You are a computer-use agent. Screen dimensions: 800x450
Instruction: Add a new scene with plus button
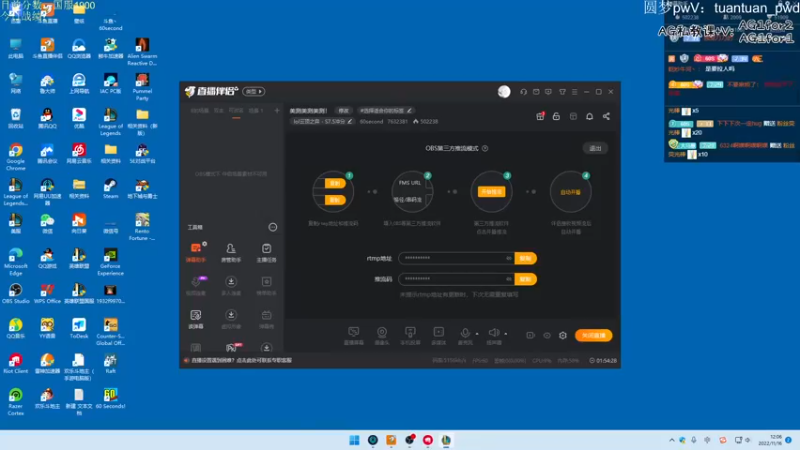pyautogui.click(x=277, y=110)
